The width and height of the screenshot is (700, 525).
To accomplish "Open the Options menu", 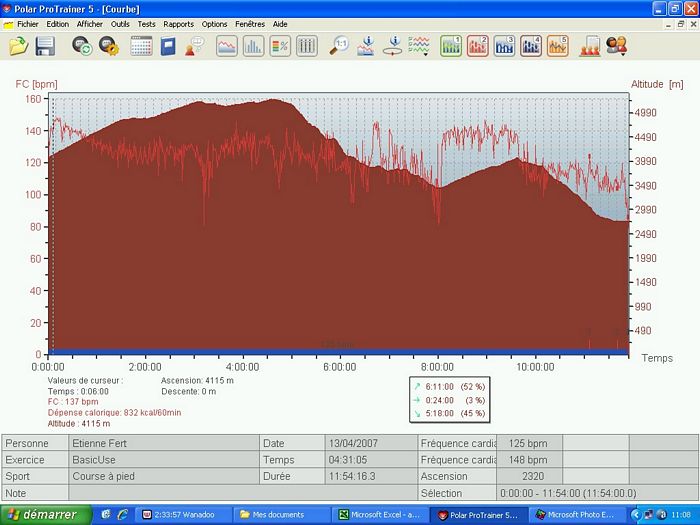I will [214, 23].
